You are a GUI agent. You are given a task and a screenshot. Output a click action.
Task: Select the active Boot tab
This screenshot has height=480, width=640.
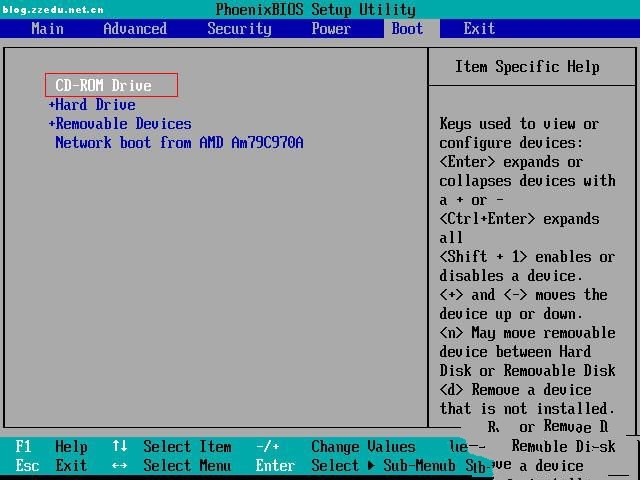(x=407, y=28)
